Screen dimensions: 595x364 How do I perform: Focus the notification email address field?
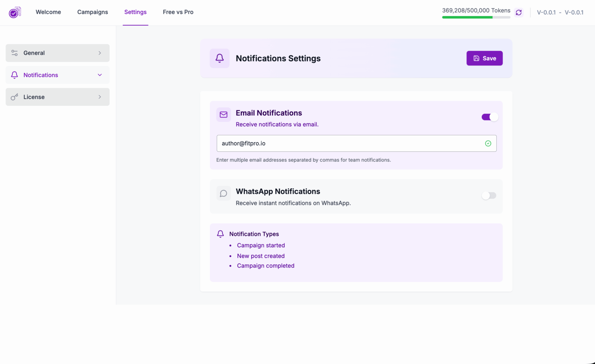[x=356, y=143]
